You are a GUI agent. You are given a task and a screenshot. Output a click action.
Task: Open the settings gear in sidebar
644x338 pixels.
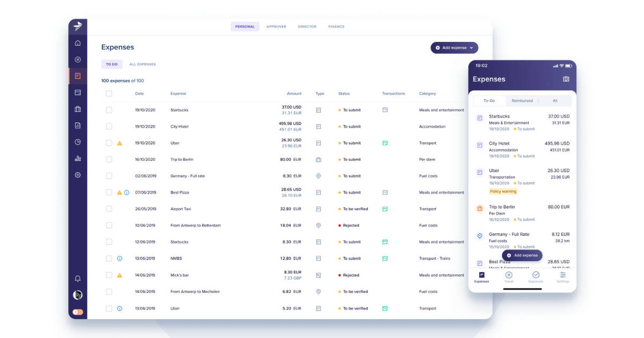pos(78,175)
